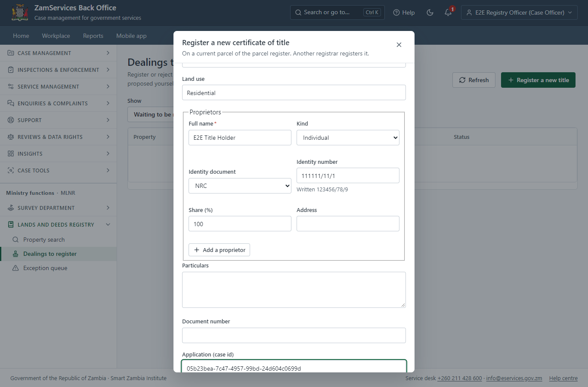Click the info@eservices.gov.zm email link

(514, 378)
